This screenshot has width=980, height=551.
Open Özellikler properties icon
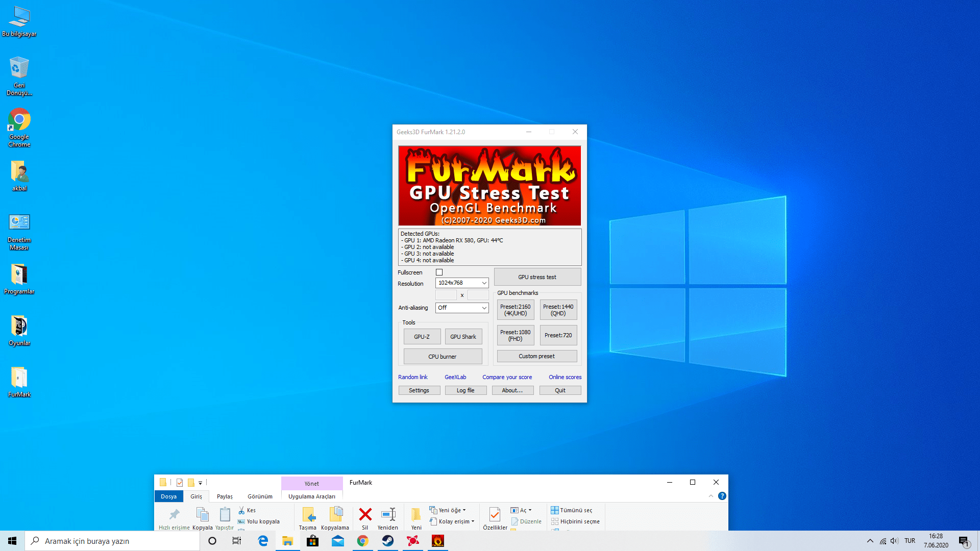click(x=495, y=514)
